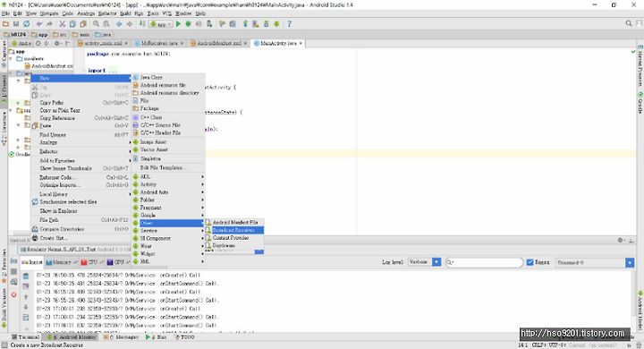
Task: Click the Open folder toolbar icon
Action: pyautogui.click(x=5, y=24)
